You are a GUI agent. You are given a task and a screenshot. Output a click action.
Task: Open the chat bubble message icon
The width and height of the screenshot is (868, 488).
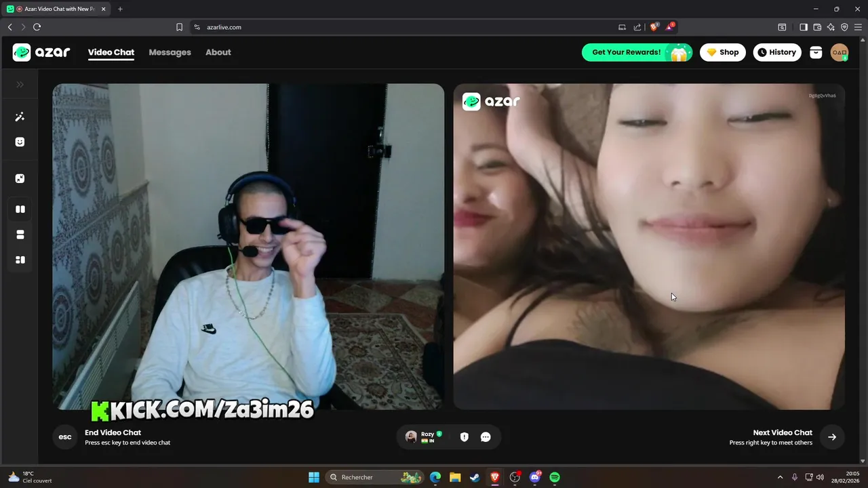pos(486,437)
